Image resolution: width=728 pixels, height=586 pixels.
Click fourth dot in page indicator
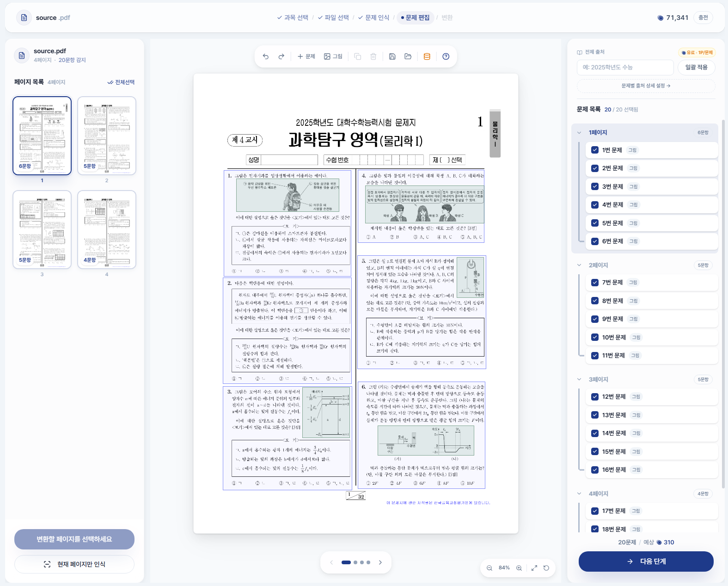(368, 562)
